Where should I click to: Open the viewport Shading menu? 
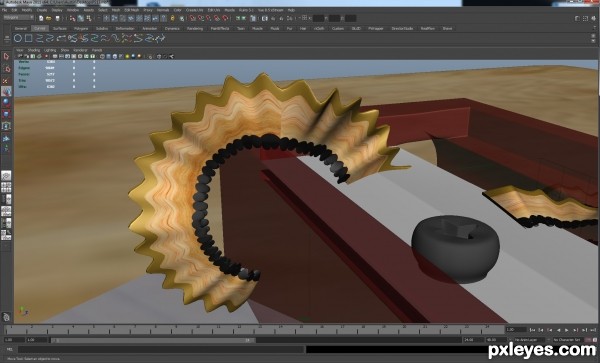tap(34, 50)
